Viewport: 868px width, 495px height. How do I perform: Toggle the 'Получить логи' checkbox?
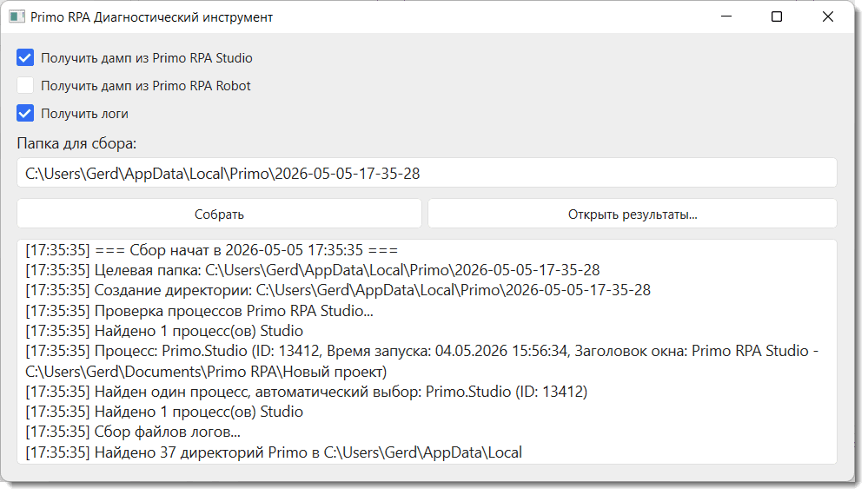pyautogui.click(x=25, y=114)
